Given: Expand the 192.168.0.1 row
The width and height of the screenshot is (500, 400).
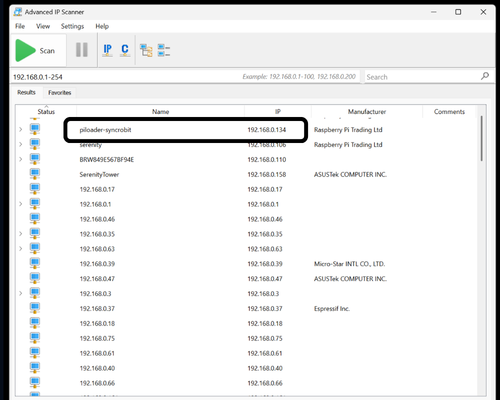Looking at the screenshot, I should point(21,204).
